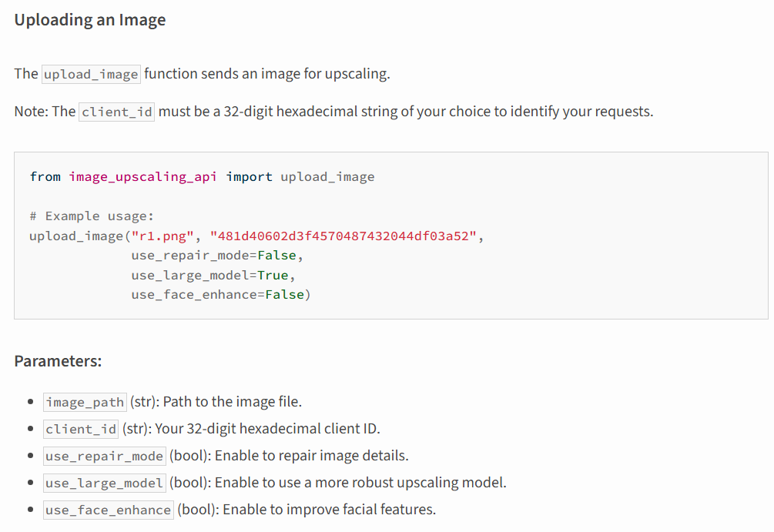The height and width of the screenshot is (532, 774).
Task: Click the "# Example usage:" comment line
Action: tap(92, 216)
